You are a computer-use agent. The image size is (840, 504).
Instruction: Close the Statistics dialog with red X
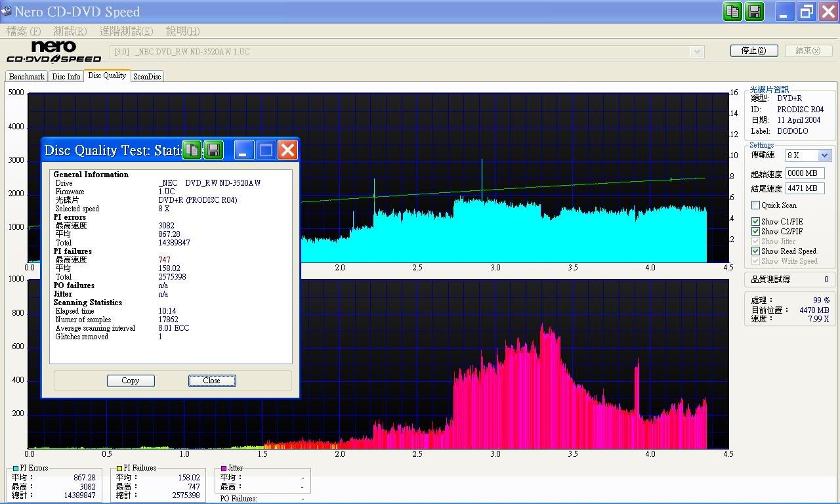[x=287, y=150]
